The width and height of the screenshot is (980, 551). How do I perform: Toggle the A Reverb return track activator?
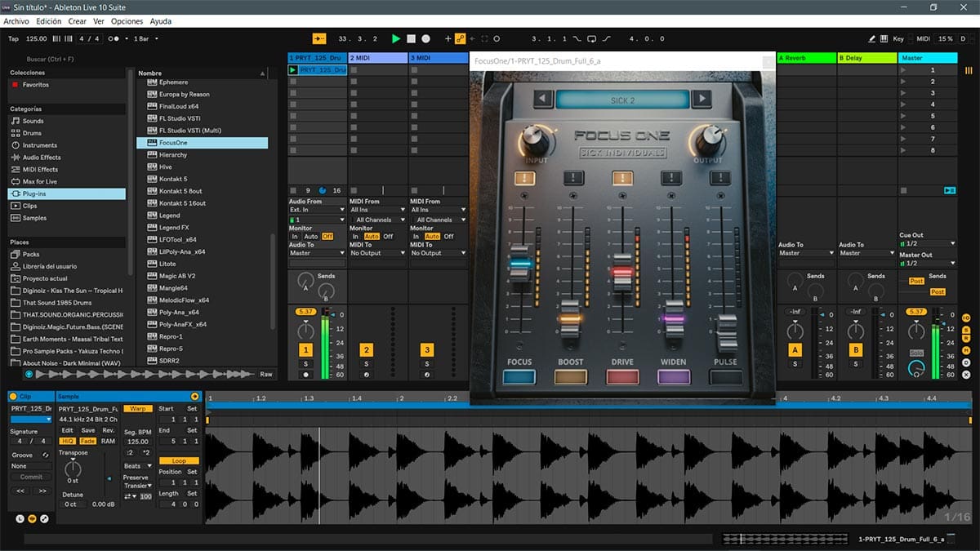(795, 349)
